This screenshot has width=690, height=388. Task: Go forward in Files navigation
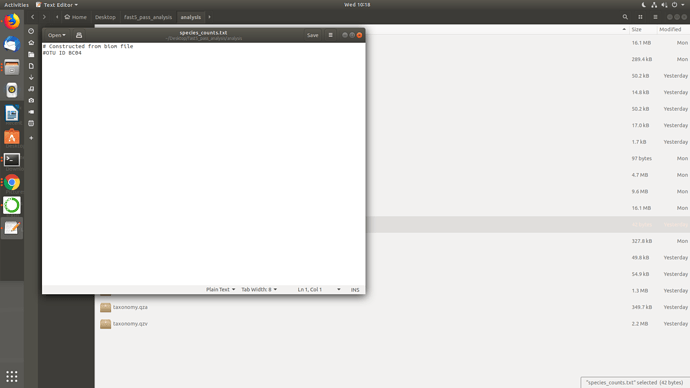click(x=44, y=17)
